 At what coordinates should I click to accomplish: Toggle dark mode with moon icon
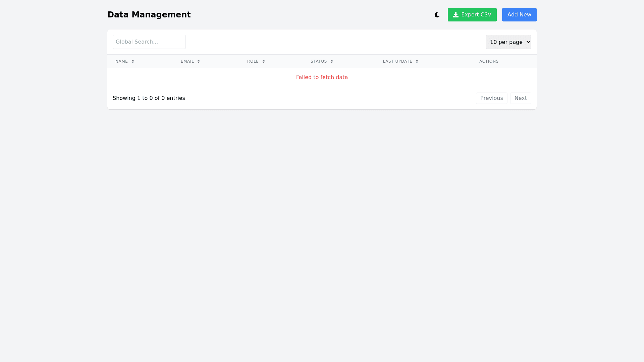coord(437,15)
